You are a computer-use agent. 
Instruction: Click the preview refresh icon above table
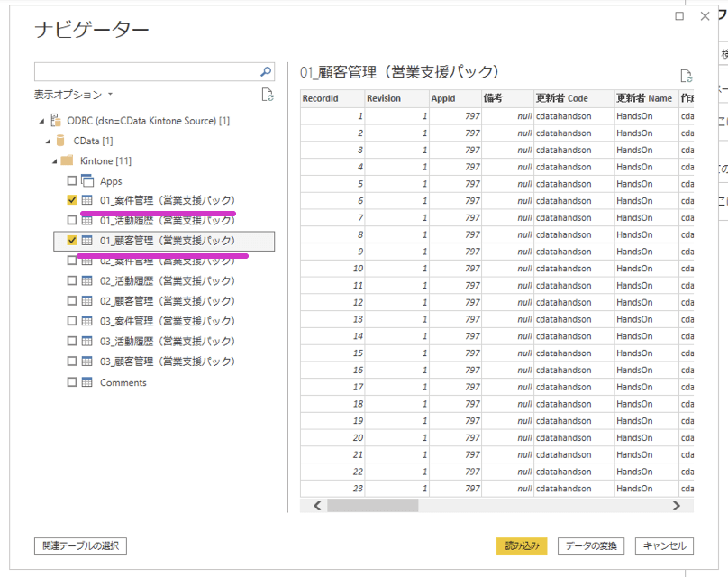point(687,76)
